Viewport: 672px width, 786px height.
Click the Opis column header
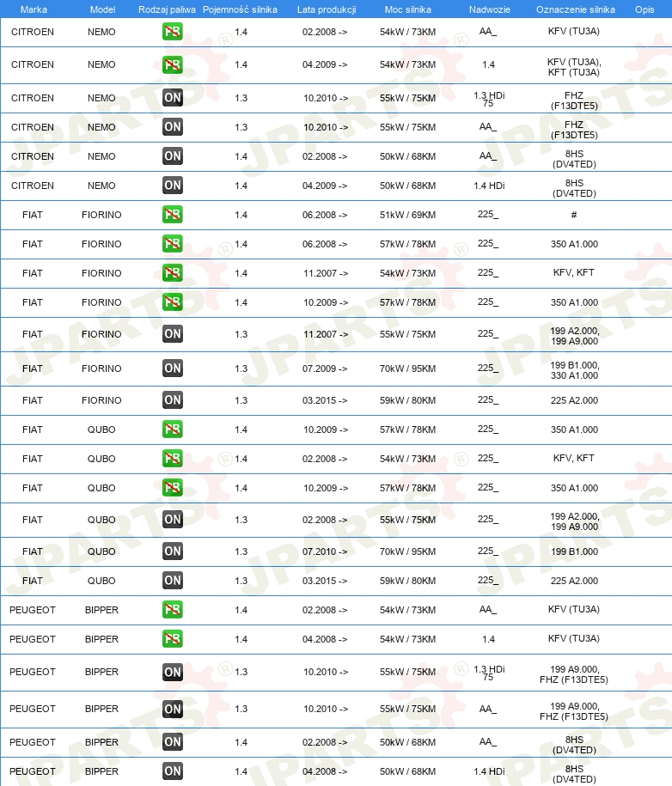click(645, 9)
